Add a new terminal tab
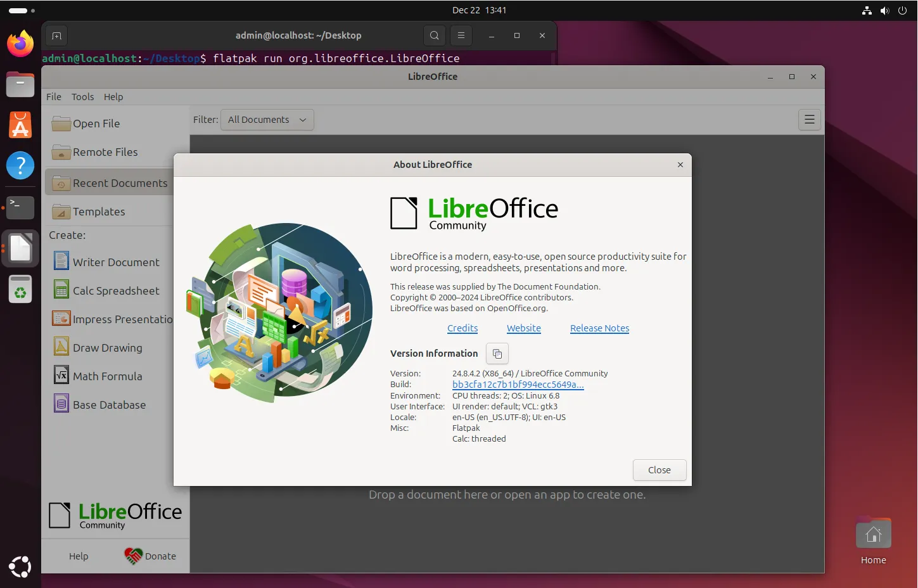918x588 pixels. coord(56,35)
